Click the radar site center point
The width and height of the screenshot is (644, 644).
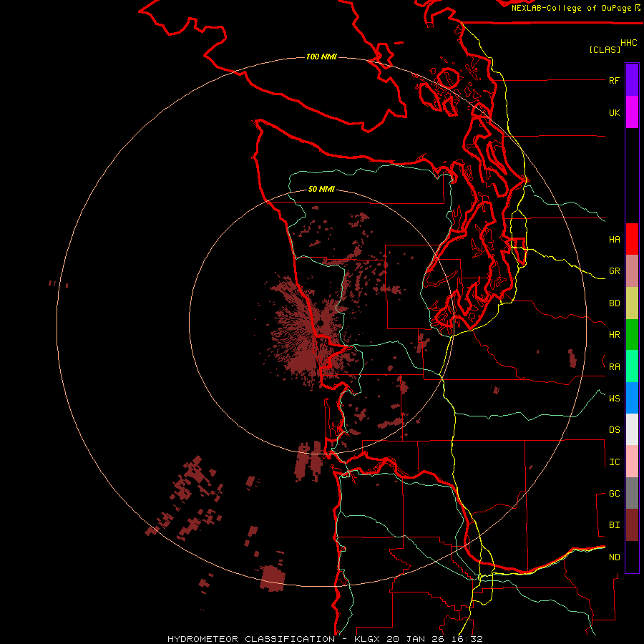pos(321,324)
